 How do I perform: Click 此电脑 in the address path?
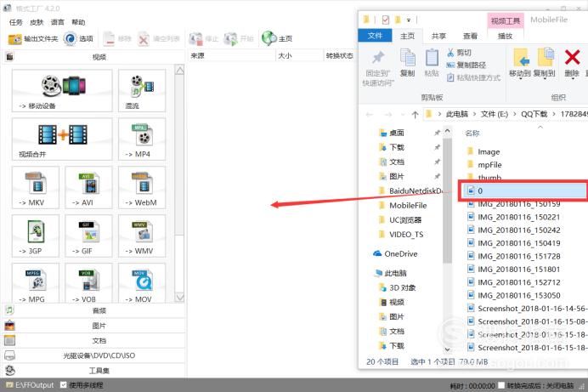point(457,114)
